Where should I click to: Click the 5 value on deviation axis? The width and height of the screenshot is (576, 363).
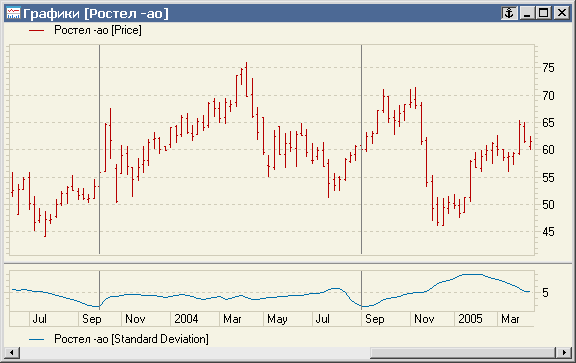[x=545, y=293]
